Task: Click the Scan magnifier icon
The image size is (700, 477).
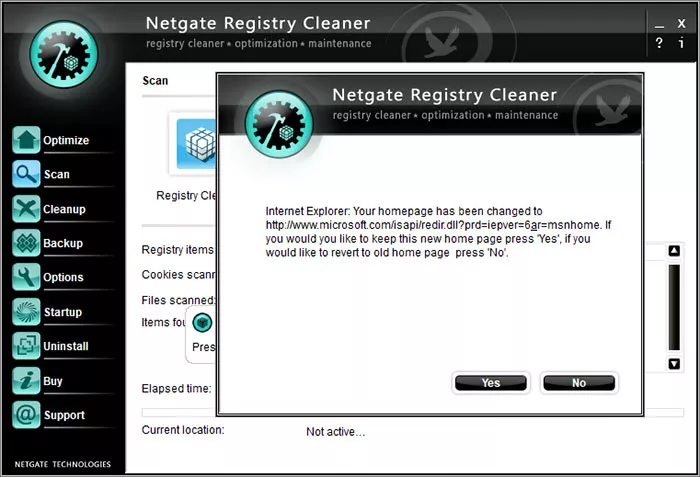Action: click(26, 174)
